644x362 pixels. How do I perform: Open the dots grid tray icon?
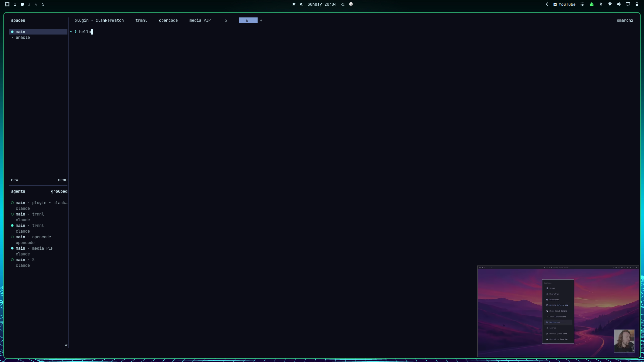583,4
